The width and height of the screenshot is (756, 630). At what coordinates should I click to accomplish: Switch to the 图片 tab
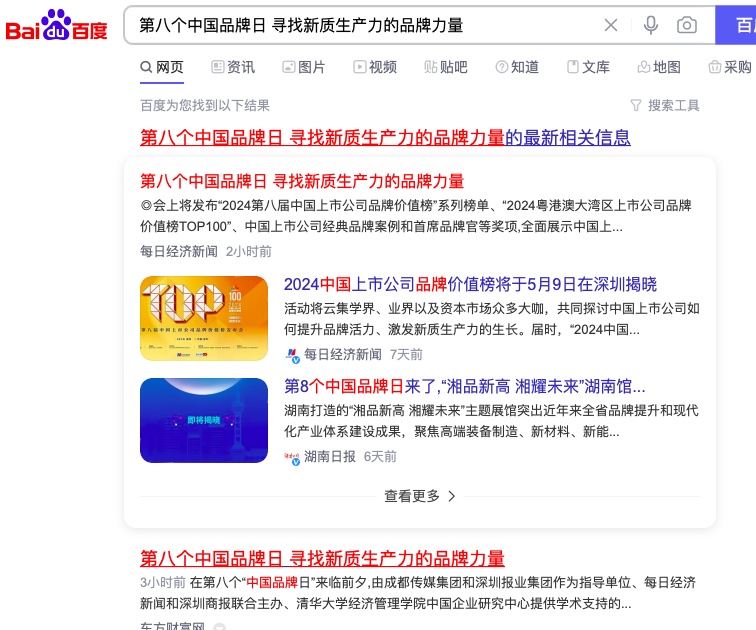(x=304, y=67)
